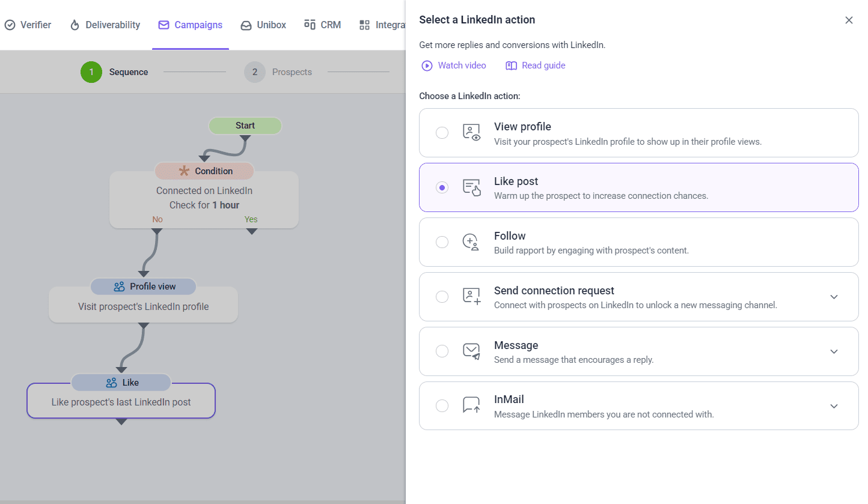
Task: Expand the Message action chevron
Action: pos(834,351)
